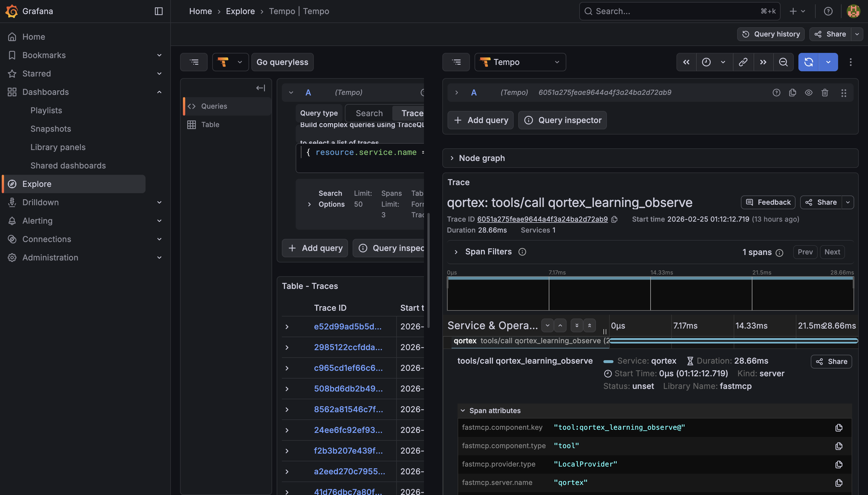Viewport: 868px width, 495px height.
Task: Open the Tempo data source dropdown
Action: tap(520, 62)
